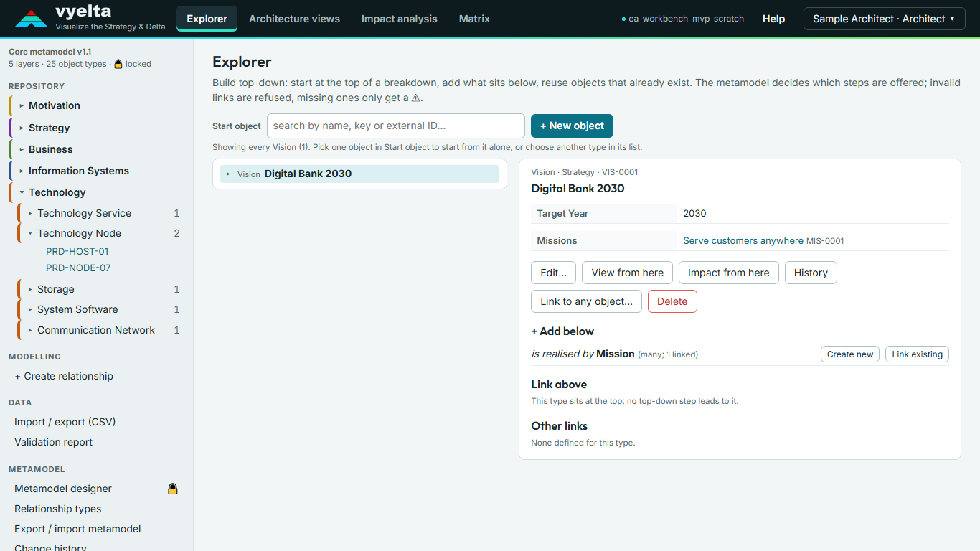Expand the Motivation layer
The image size is (980, 551).
tap(22, 105)
